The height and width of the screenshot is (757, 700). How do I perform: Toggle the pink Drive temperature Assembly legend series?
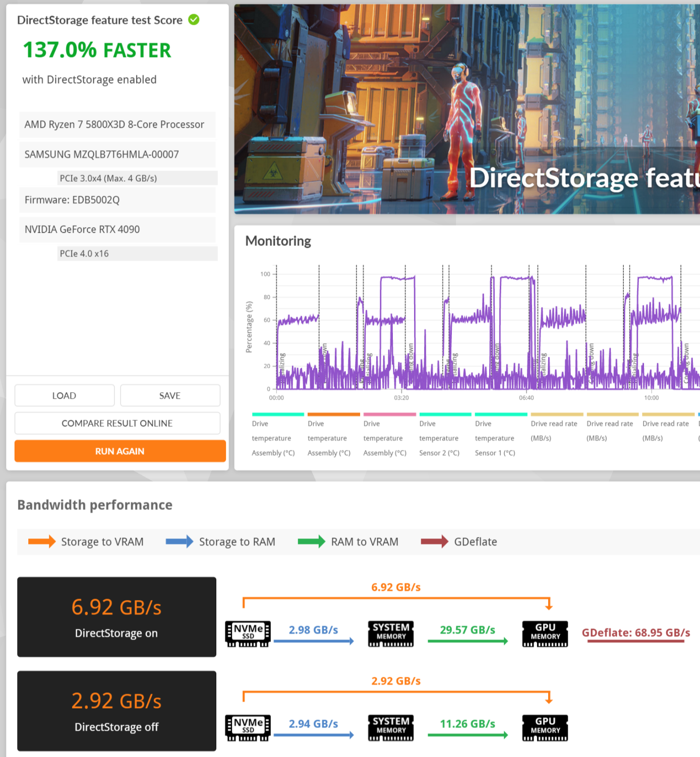click(389, 434)
